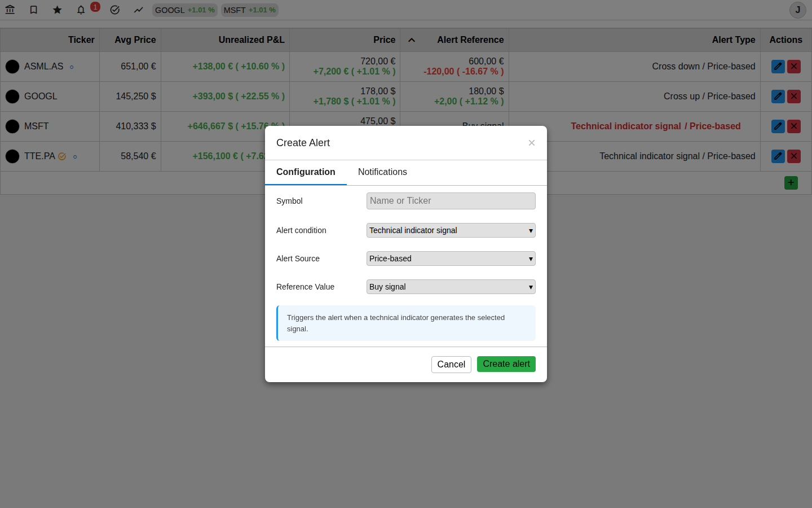Open the Reference Value dropdown
812x508 pixels.
click(451, 287)
